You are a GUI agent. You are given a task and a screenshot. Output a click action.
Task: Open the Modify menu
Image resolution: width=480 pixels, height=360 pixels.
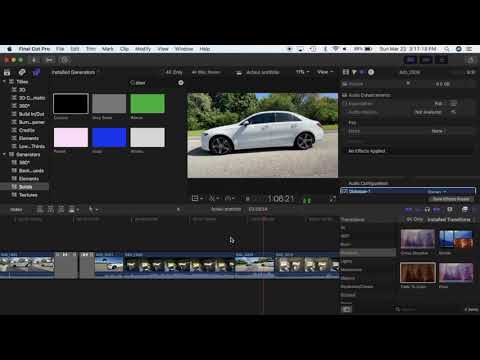coord(143,49)
